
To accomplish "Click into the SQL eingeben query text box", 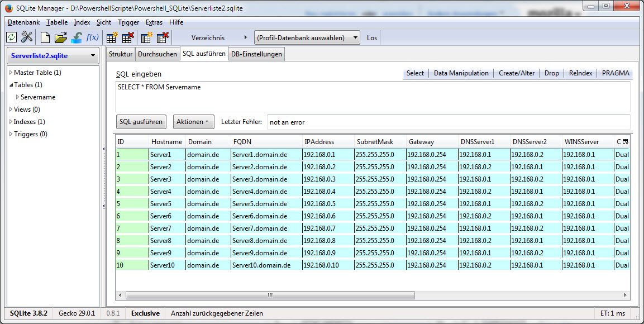I will pos(373,97).
